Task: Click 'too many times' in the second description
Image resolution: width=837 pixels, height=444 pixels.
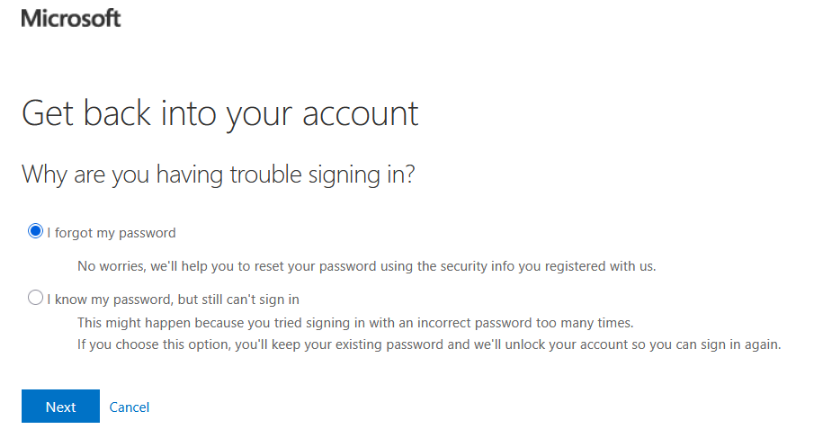Action: 592,323
